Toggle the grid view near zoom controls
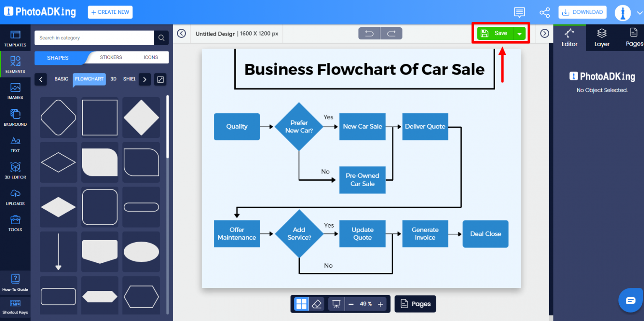Viewport: 644px width, 321px height. coord(301,303)
